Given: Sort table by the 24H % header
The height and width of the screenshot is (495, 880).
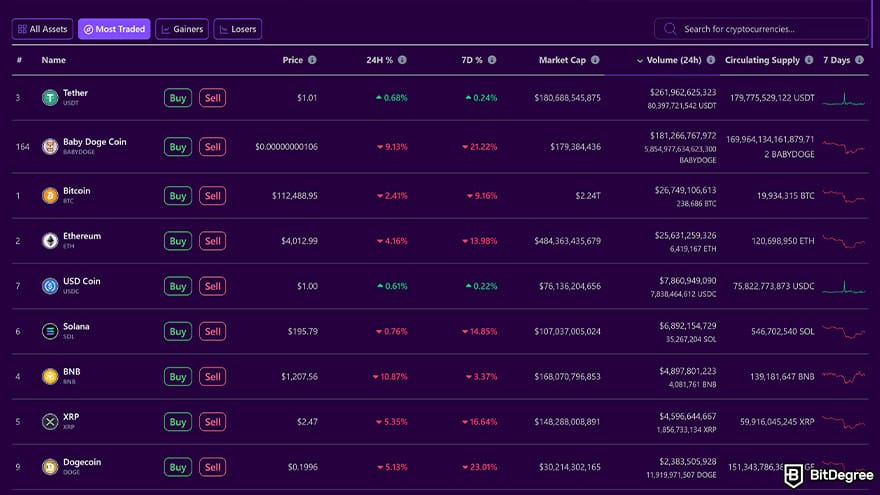Looking at the screenshot, I should tap(380, 60).
